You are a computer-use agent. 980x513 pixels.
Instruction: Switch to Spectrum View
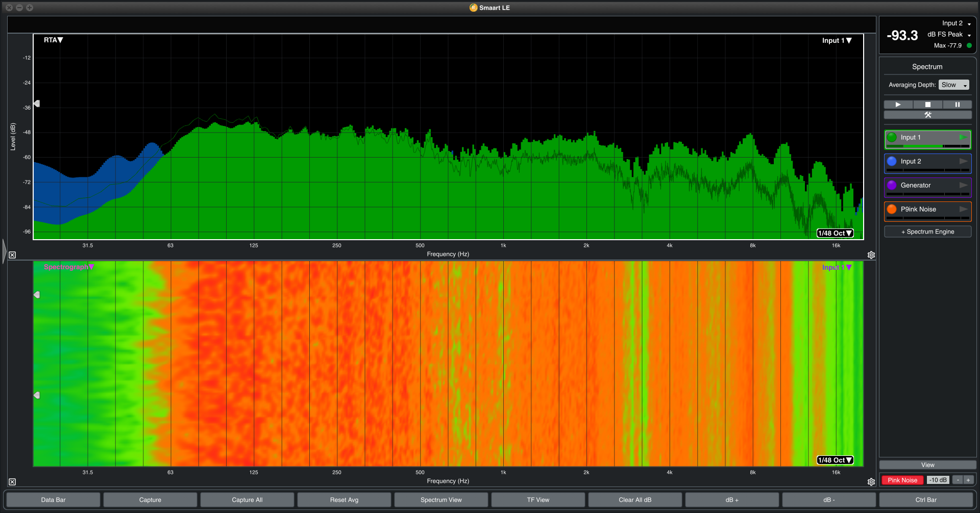(441, 500)
